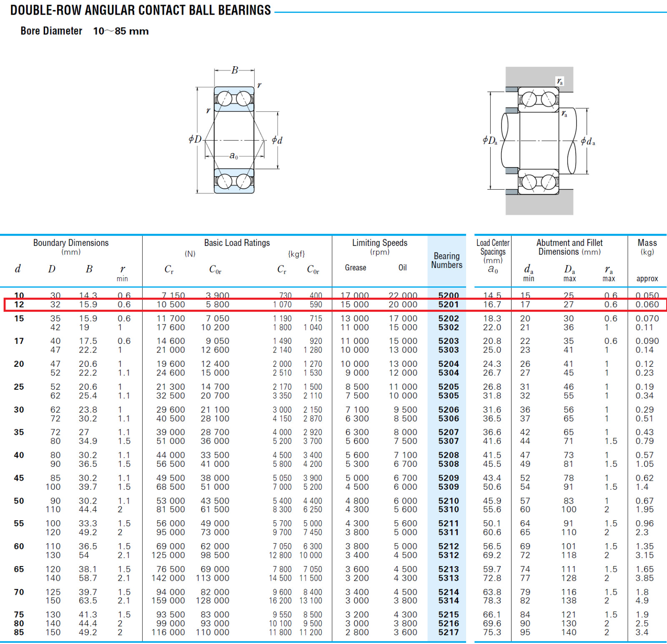This screenshot has height=644, width=667.
Task: Click bearing number 5203
Action: pyautogui.click(x=449, y=341)
